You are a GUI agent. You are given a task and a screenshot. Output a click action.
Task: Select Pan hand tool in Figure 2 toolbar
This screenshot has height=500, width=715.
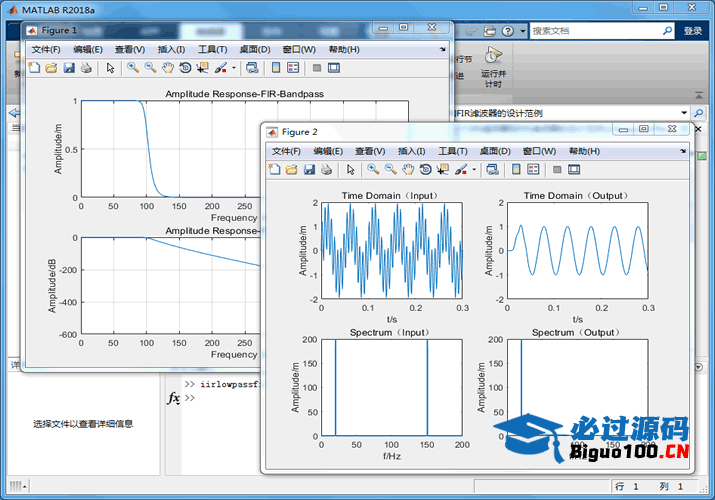[408, 170]
